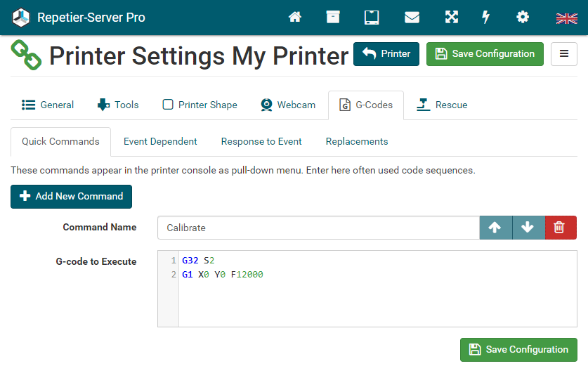Select the Webcam tab

click(x=287, y=105)
